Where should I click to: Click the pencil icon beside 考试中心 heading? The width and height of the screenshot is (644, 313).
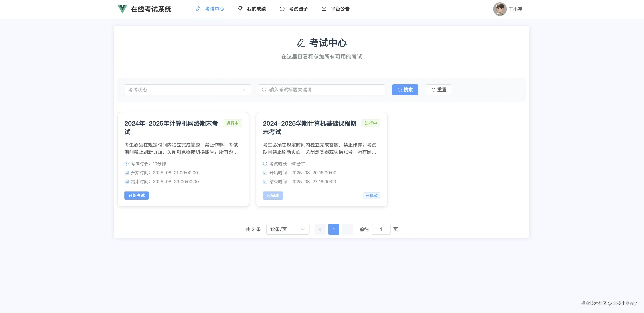pyautogui.click(x=301, y=43)
